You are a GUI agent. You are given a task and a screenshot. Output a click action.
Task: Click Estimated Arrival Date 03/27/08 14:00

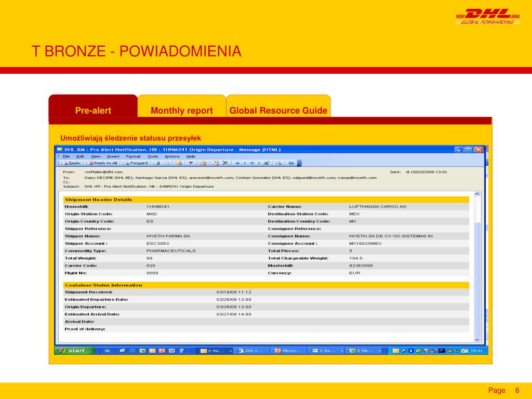234,314
